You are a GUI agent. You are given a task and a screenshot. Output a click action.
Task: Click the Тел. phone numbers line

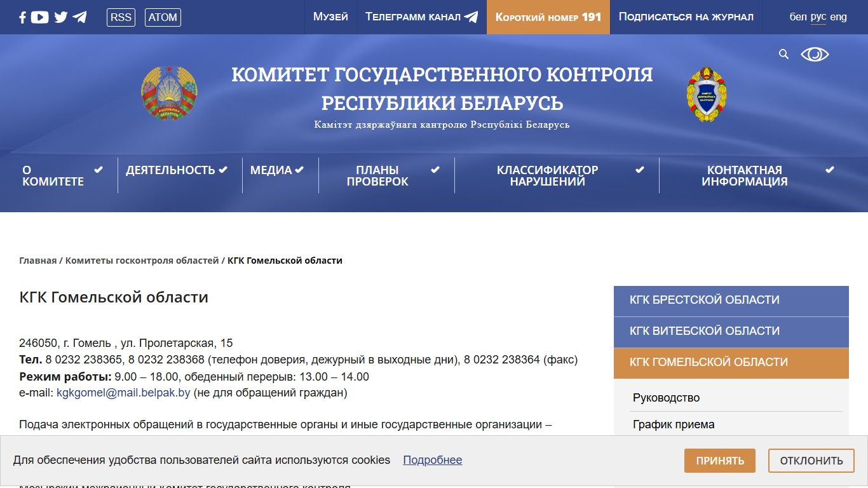(x=299, y=360)
